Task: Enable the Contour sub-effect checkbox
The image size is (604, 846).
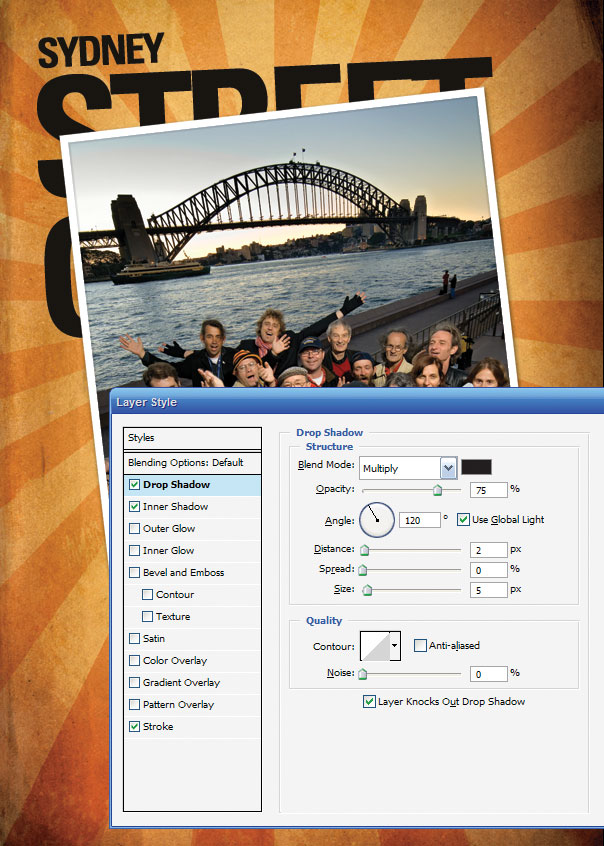Action: 147,595
